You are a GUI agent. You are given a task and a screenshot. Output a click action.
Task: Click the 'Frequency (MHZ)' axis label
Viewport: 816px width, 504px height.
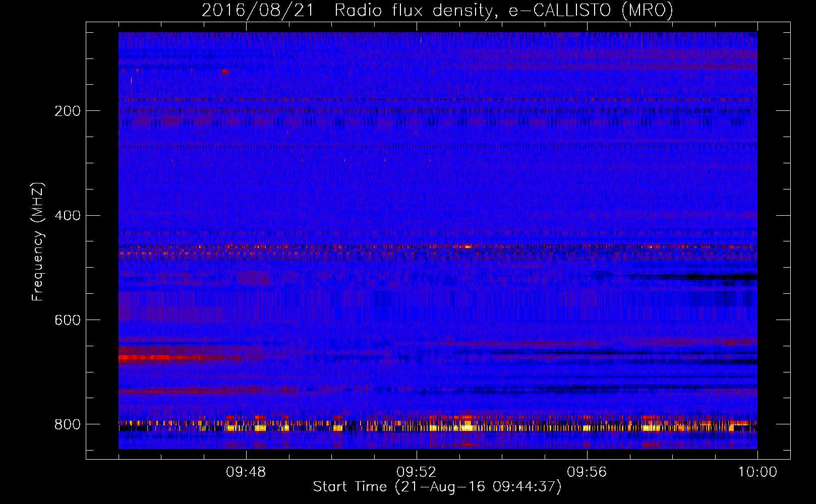point(38,242)
